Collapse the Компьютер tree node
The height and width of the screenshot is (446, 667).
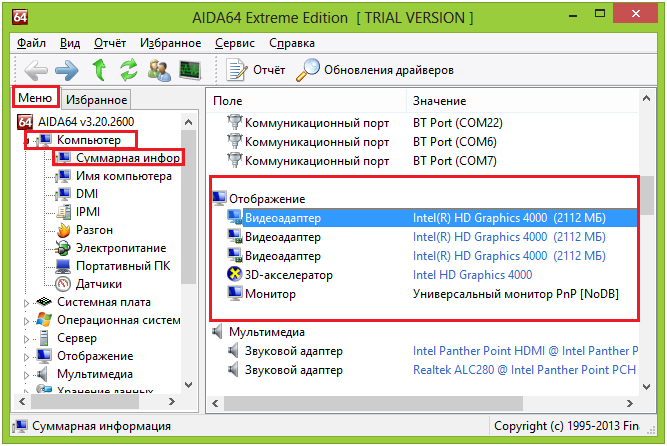(26, 140)
